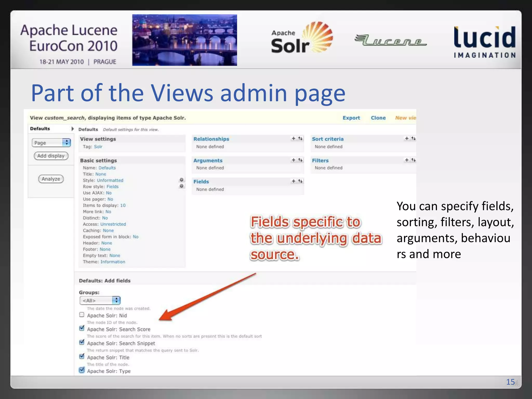
Task: Open Style settings gear icon
Action: 182,180
